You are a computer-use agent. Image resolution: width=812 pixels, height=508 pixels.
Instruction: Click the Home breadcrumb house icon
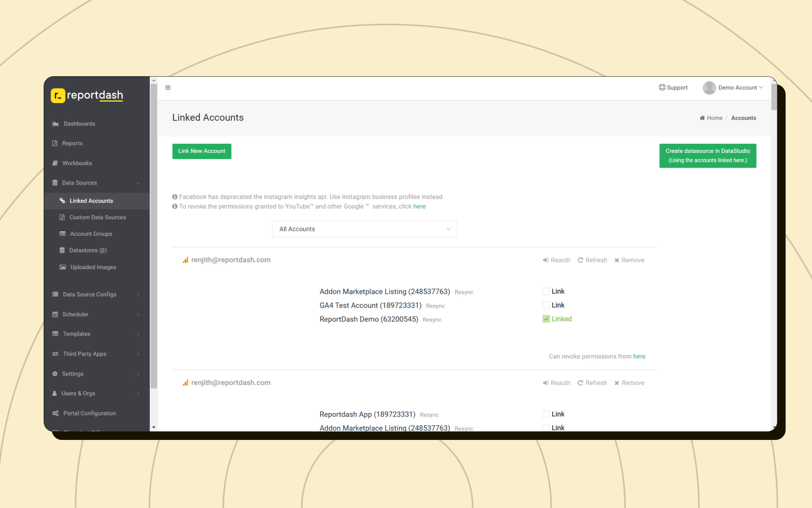tap(702, 118)
